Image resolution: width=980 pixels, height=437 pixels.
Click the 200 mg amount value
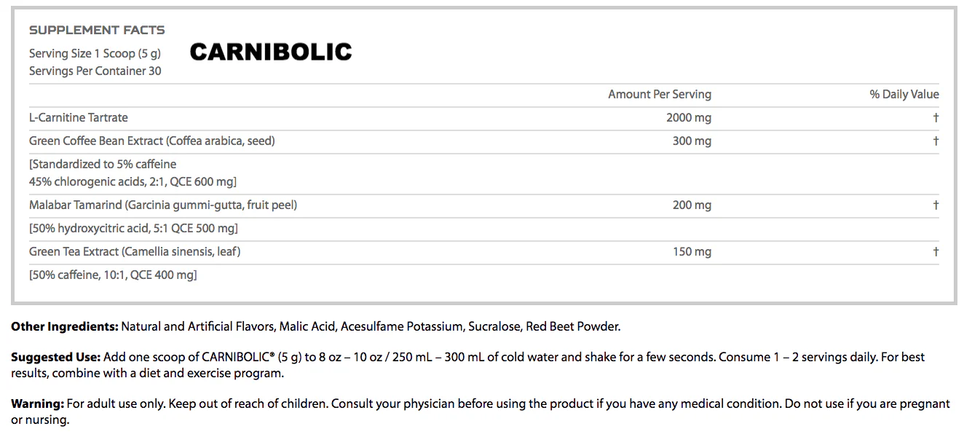click(x=692, y=205)
